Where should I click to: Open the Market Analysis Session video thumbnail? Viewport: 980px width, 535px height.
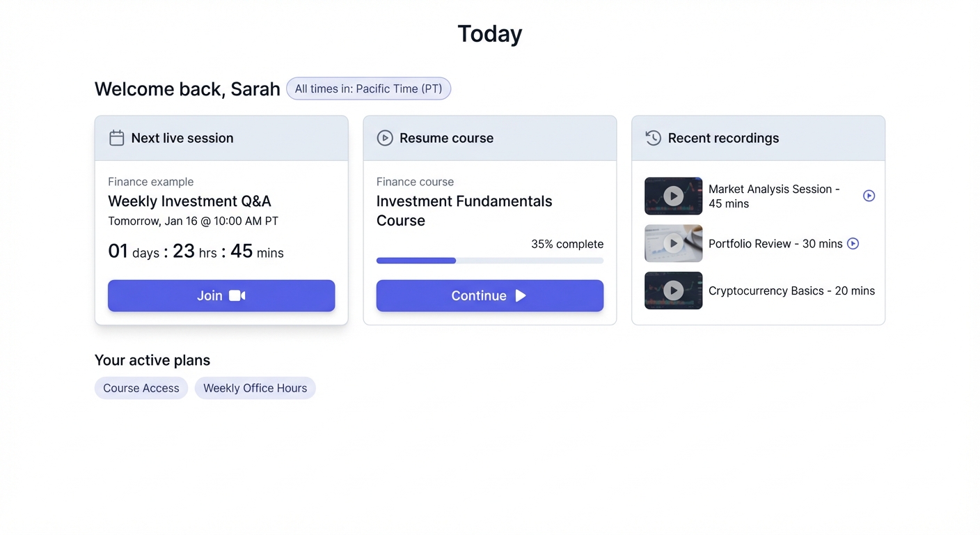[x=673, y=196]
